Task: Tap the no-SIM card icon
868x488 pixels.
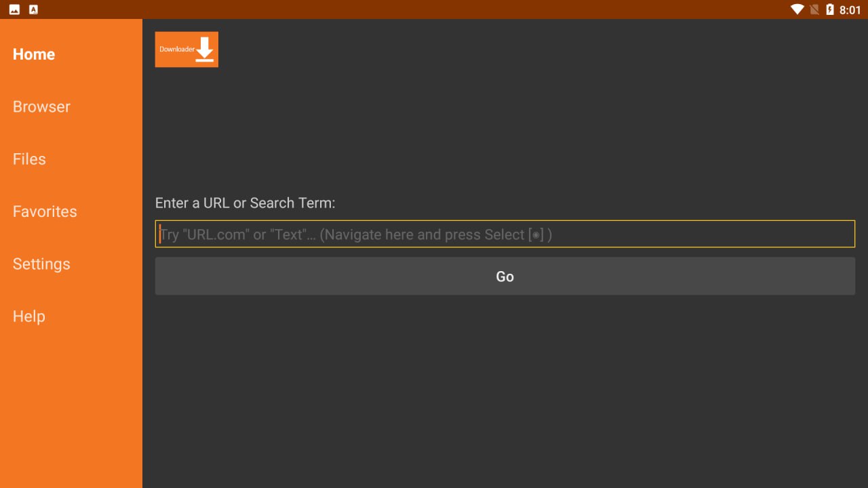Action: 814,9
